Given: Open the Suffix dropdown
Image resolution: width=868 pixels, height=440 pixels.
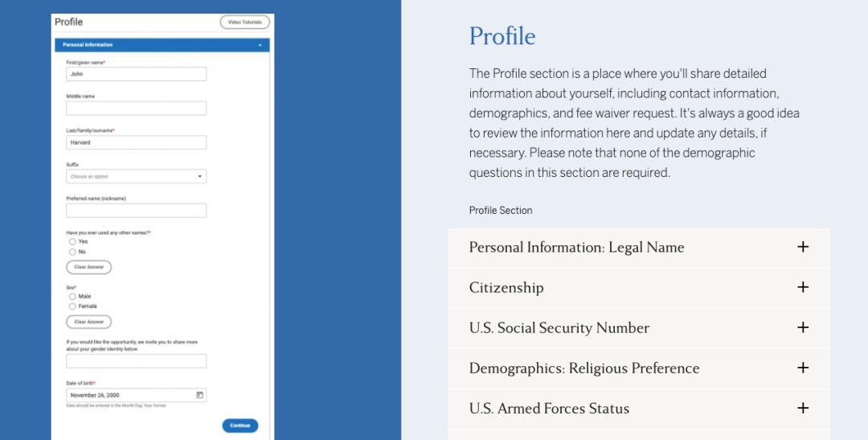Looking at the screenshot, I should [x=136, y=176].
